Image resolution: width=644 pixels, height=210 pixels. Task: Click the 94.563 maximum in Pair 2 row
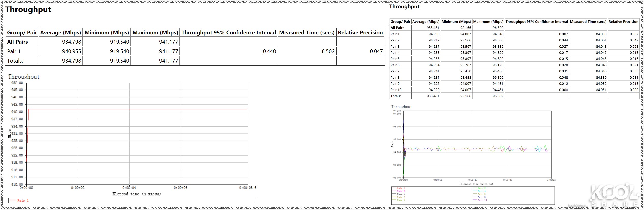[x=498, y=40]
